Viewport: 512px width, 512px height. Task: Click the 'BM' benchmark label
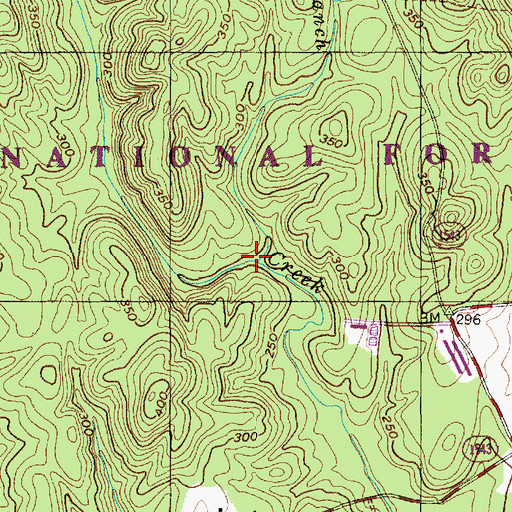tap(430, 319)
